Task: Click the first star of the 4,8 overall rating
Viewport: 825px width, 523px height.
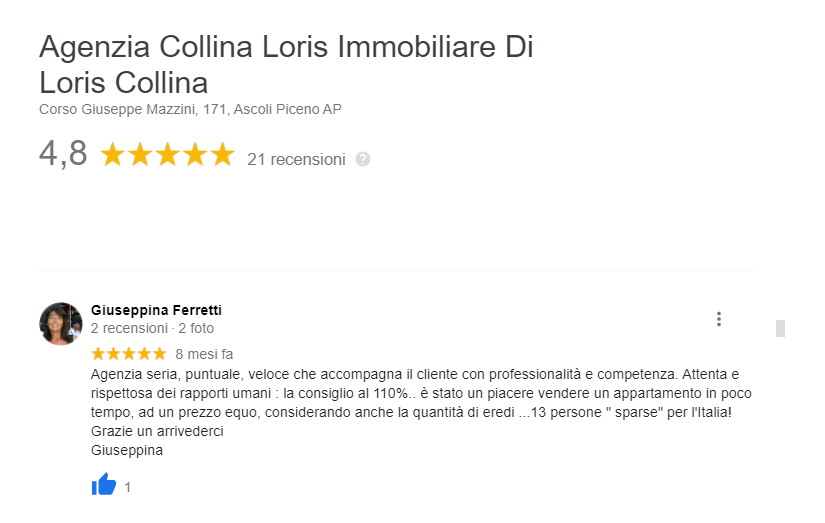Action: pos(113,155)
